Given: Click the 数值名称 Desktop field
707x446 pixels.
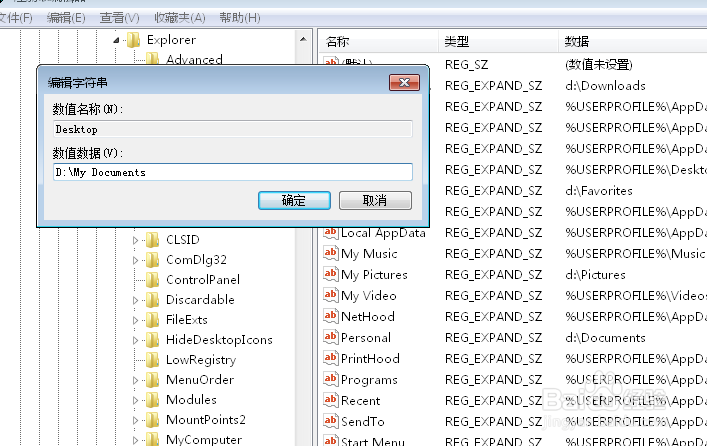Looking at the screenshot, I should click(233, 129).
